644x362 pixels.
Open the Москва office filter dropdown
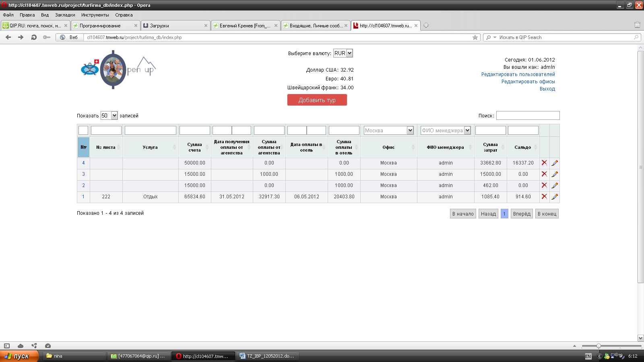pos(388,130)
